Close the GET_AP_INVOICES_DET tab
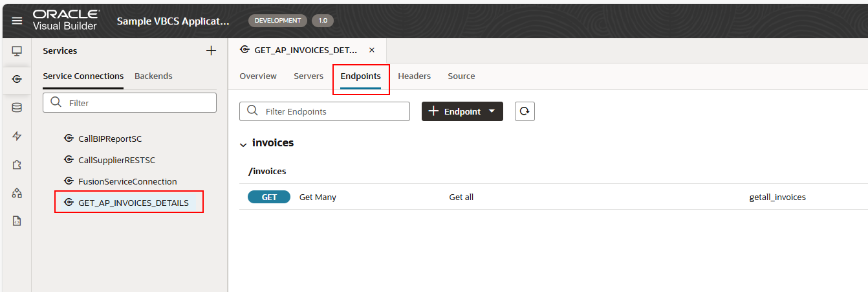 click(371, 50)
